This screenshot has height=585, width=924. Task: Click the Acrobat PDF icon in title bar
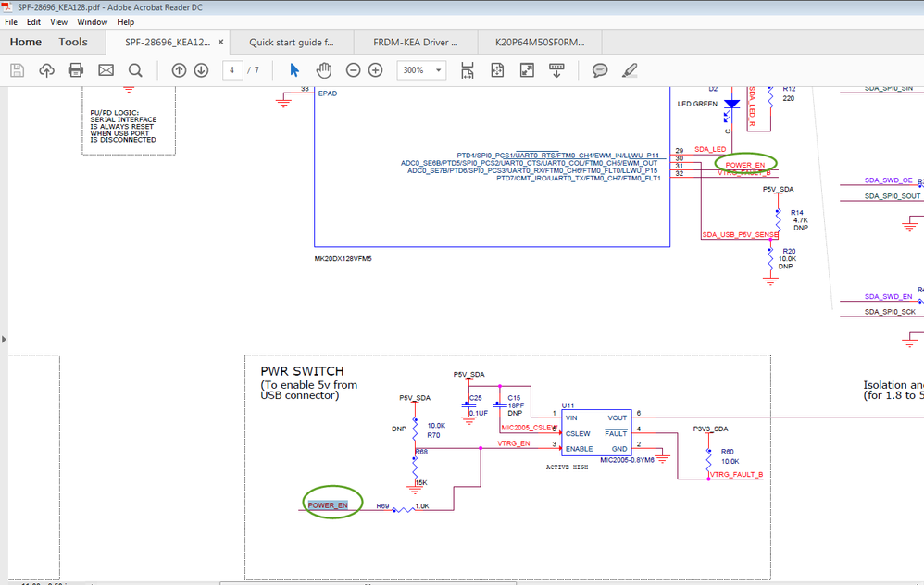[x=7, y=7]
